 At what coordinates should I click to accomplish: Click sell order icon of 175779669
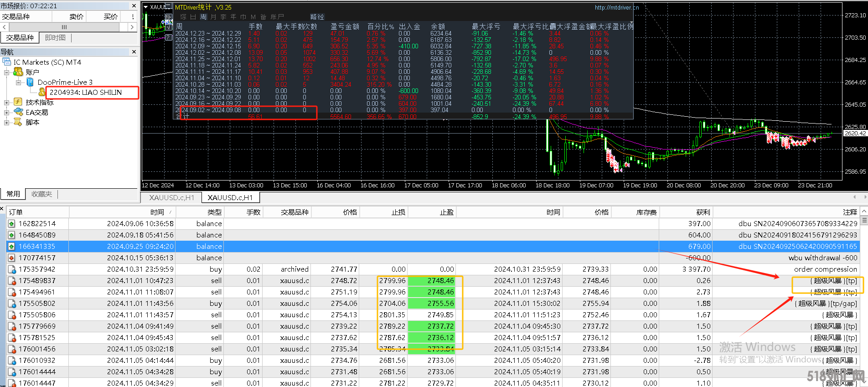[11, 326]
